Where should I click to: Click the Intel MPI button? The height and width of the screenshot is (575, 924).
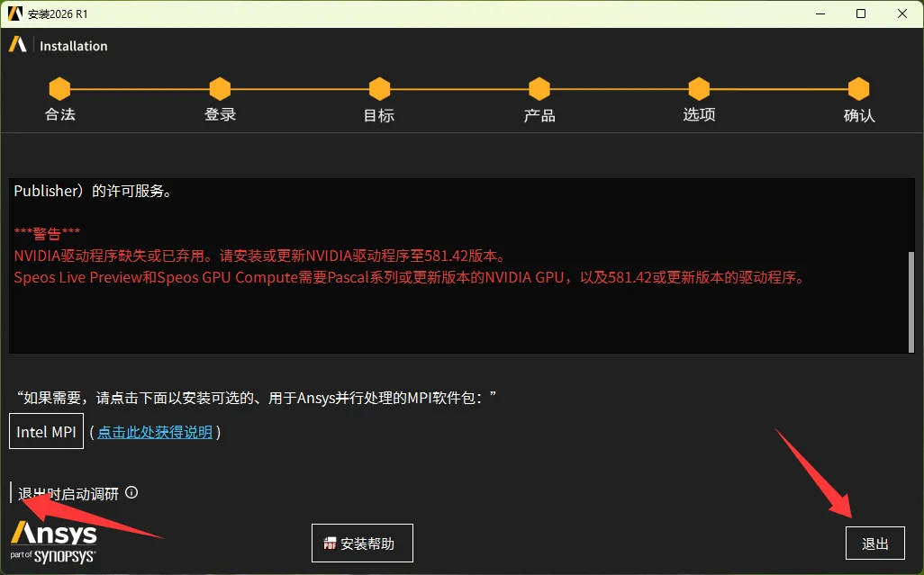(x=46, y=431)
